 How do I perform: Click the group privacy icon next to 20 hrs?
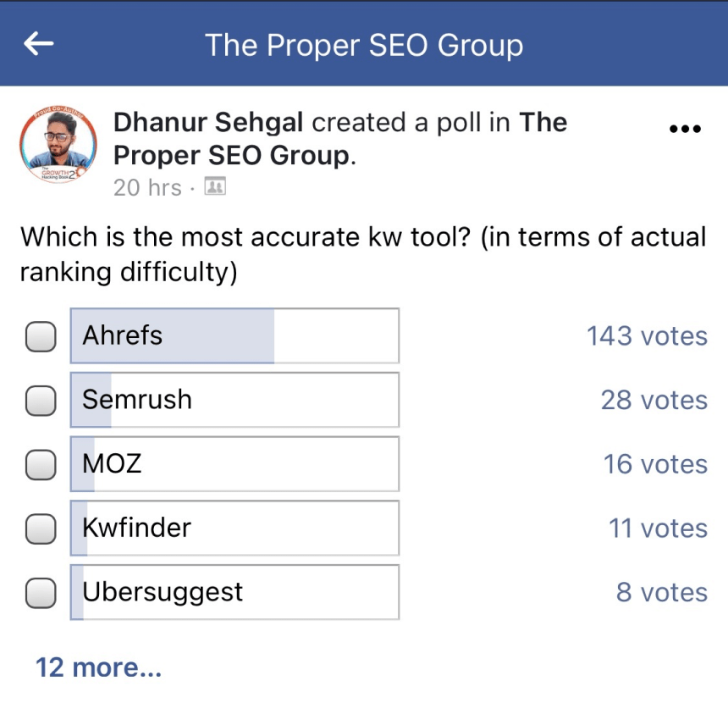pos(216,187)
